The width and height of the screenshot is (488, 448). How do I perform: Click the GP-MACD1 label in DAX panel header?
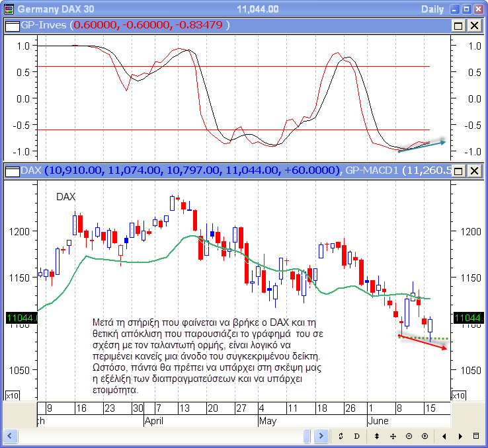(372, 170)
